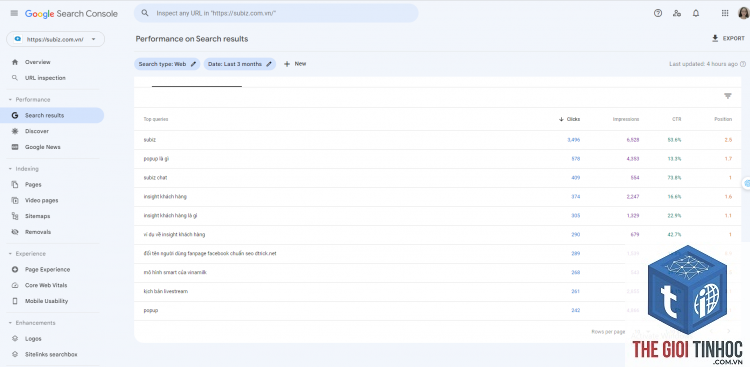Click the Logos layers icon
This screenshot has height=367, width=750.
point(15,339)
